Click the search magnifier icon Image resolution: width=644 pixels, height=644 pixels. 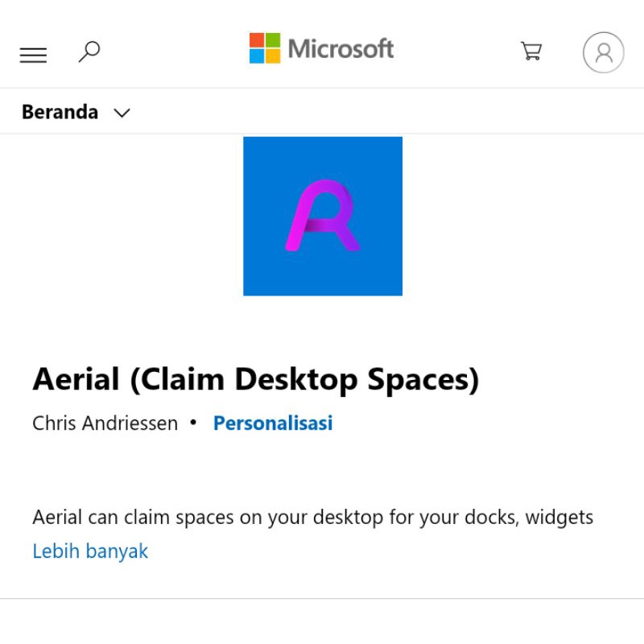click(89, 51)
